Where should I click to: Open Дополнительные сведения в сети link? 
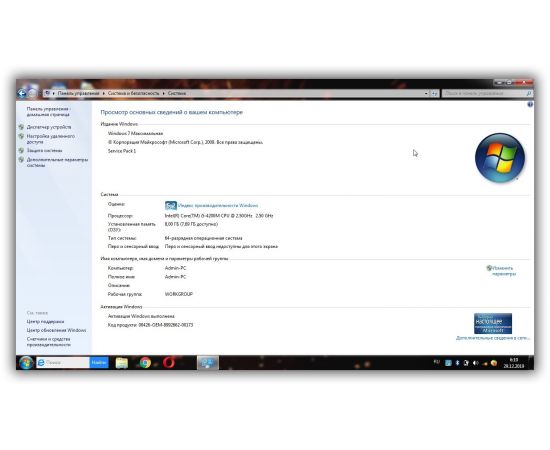[492, 338]
